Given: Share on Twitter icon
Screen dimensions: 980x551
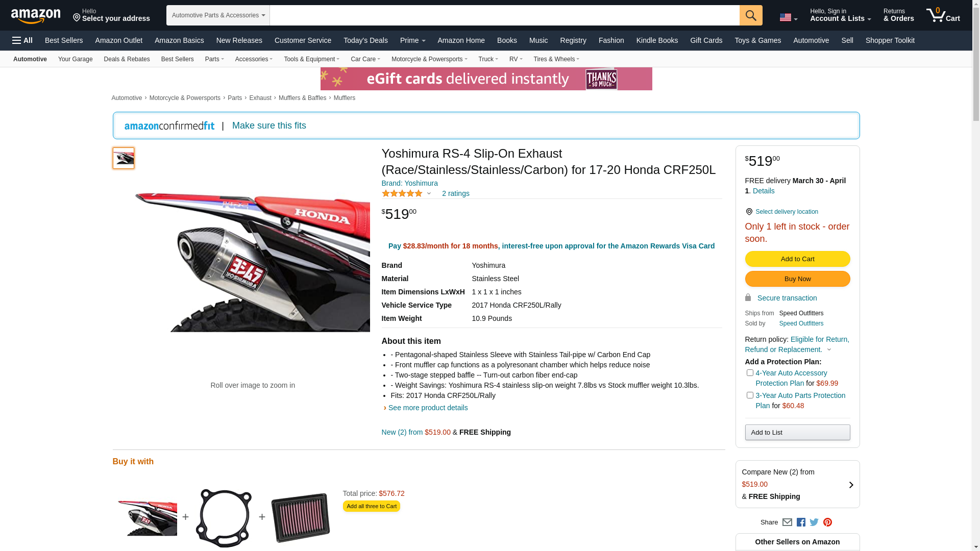Looking at the screenshot, I should (814, 522).
